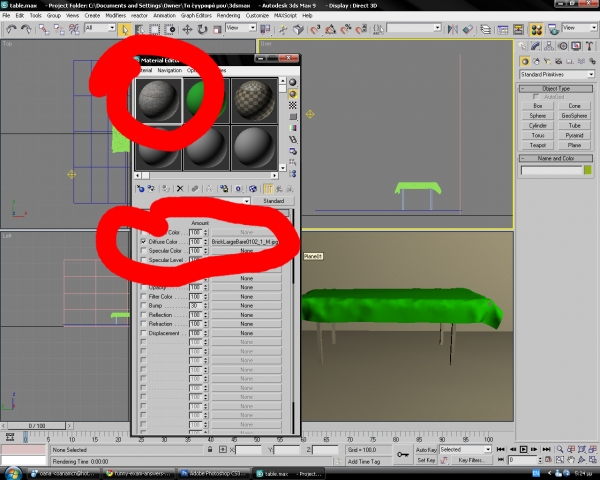The image size is (600, 480).
Task: Toggle the Selection Lock padlock icon
Action: 210,450
